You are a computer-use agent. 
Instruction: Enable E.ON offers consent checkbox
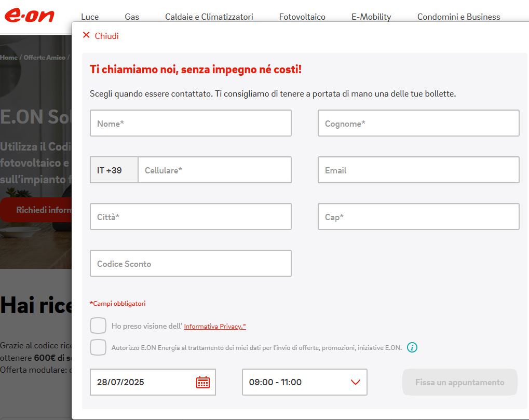(98, 347)
